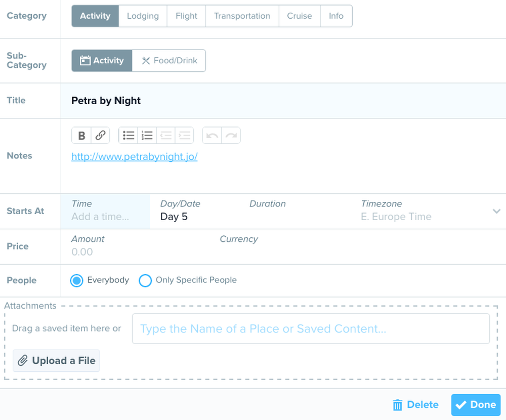Expand the Timezone dropdown chevron
Viewport: 506px width, 420px height.
[x=496, y=211]
